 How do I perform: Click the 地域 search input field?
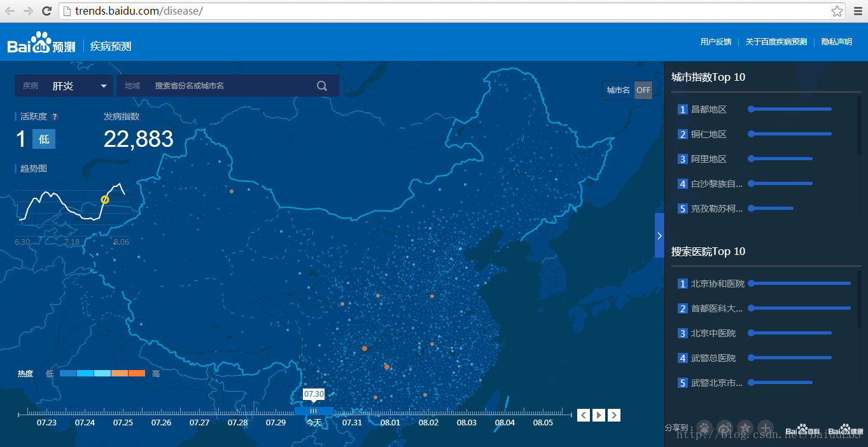[x=228, y=86]
